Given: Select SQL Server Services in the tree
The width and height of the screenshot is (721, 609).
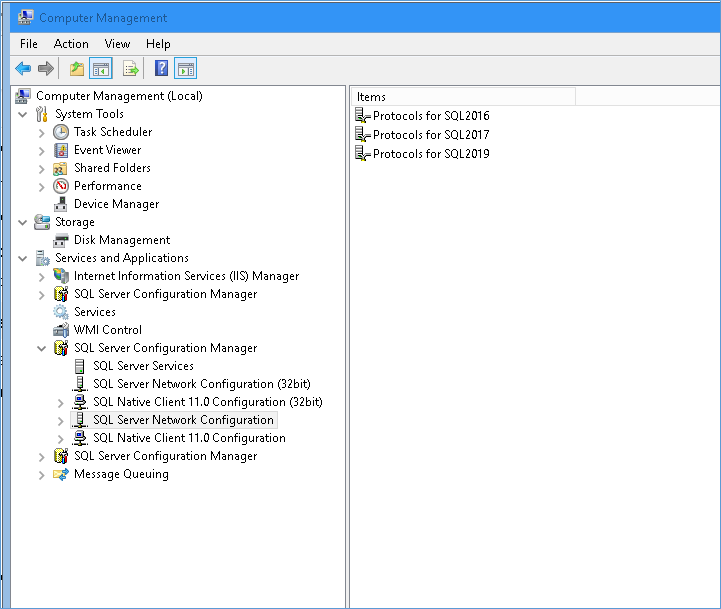Looking at the screenshot, I should click(x=143, y=366).
